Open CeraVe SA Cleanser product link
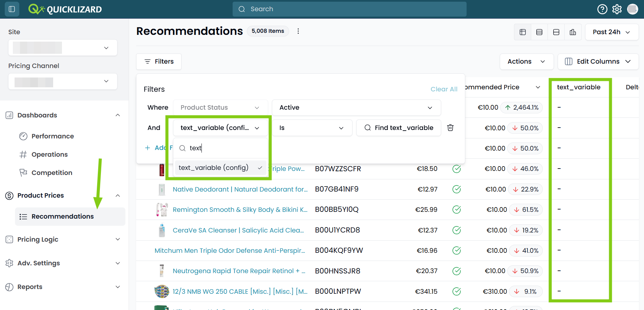Viewport: 644px width, 310px height. 238,230
